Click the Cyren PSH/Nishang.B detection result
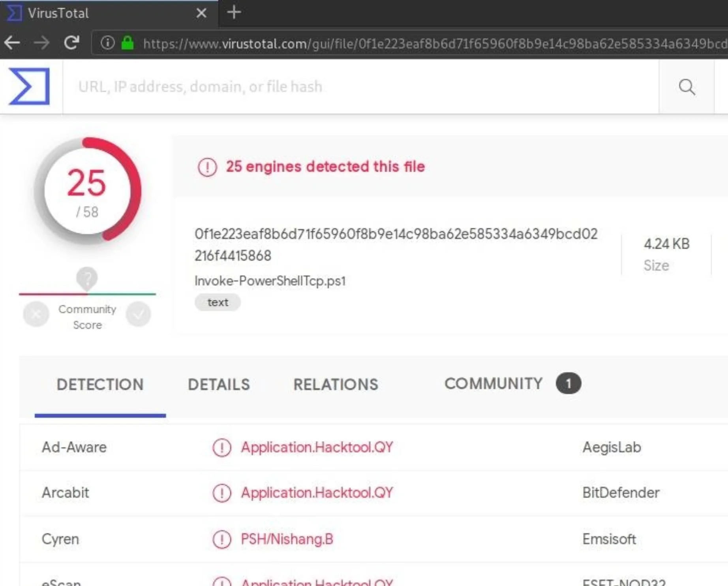 click(x=287, y=539)
